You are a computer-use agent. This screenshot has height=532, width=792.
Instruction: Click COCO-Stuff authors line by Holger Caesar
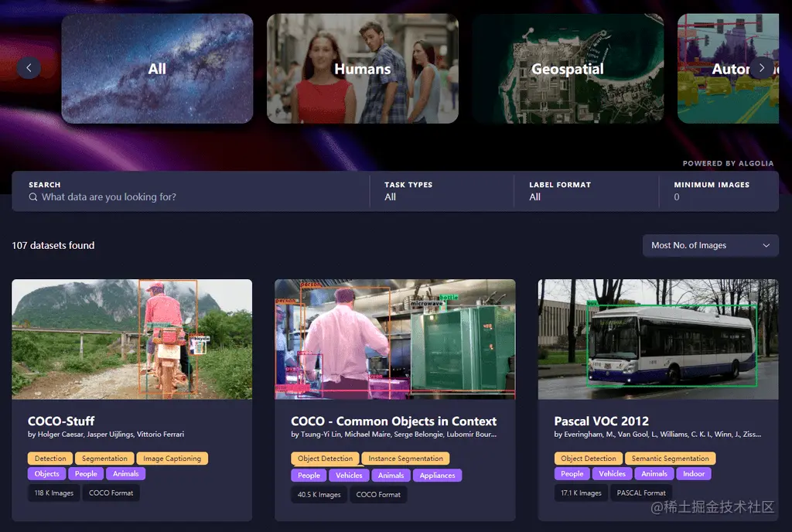click(x=105, y=434)
